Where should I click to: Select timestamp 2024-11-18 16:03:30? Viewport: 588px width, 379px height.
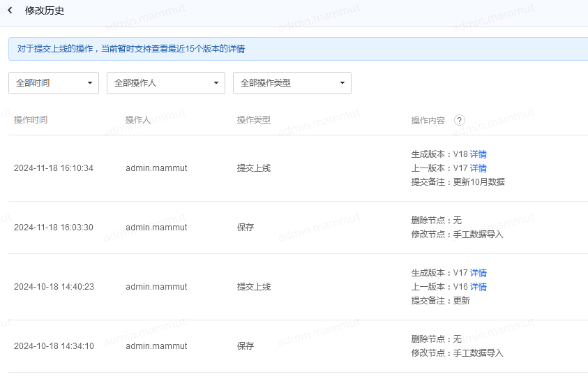tap(54, 228)
